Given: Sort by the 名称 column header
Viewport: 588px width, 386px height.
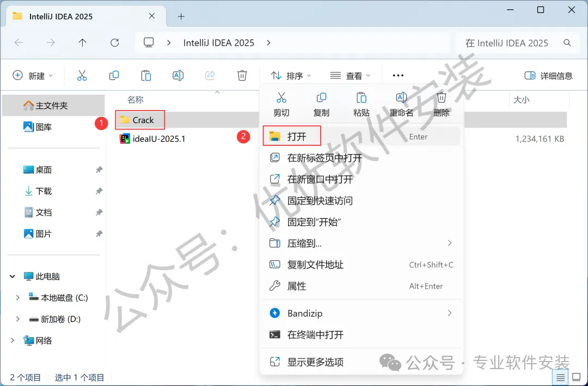Looking at the screenshot, I should 136,100.
